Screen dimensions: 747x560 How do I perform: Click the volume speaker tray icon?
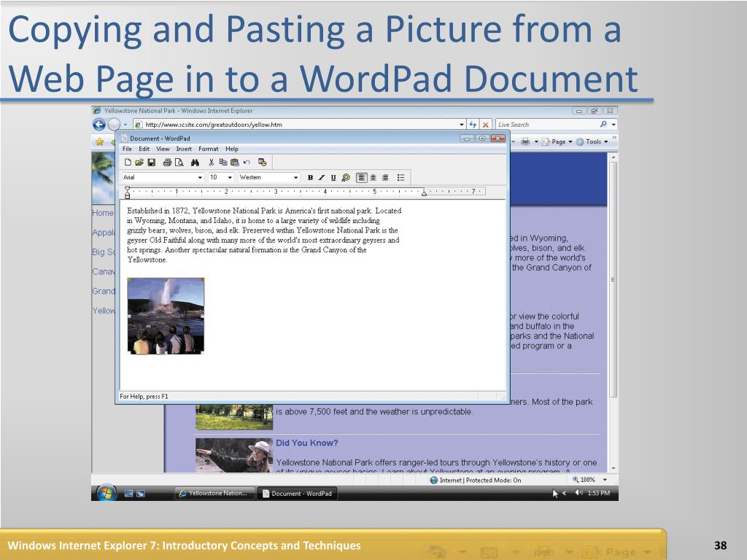click(x=578, y=493)
